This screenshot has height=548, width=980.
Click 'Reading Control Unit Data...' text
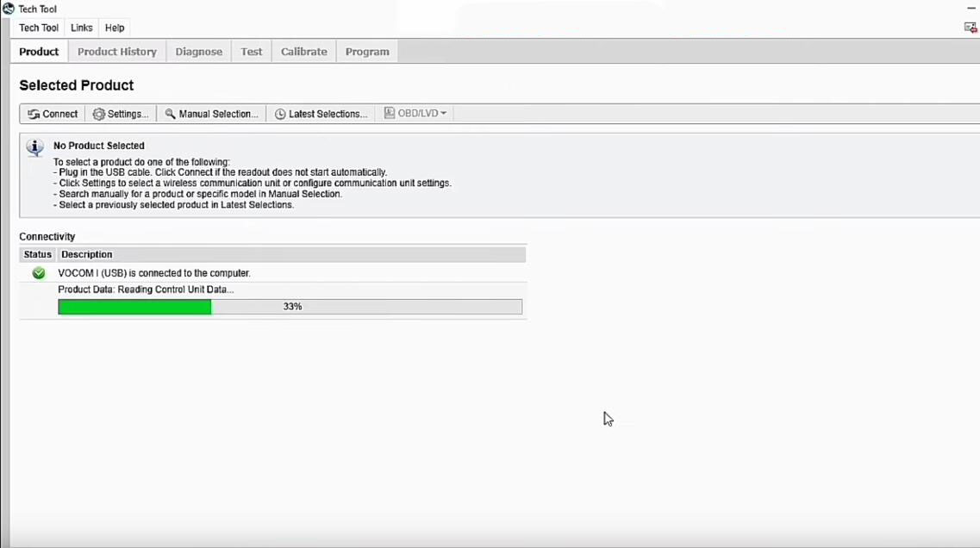[x=176, y=290]
